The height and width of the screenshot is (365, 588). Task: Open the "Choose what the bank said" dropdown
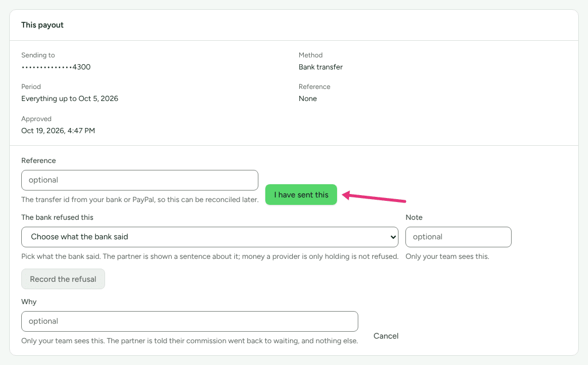point(210,237)
